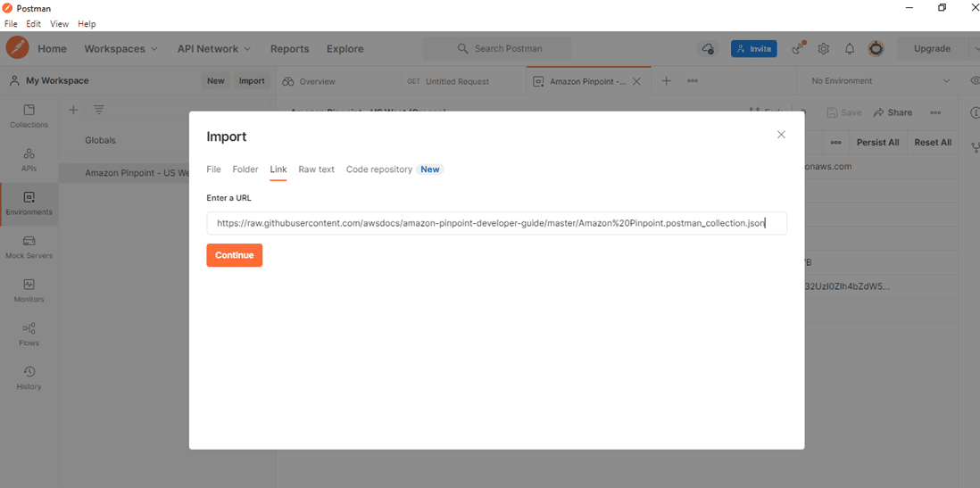
Task: Open Monitors in the sidebar
Action: (29, 291)
